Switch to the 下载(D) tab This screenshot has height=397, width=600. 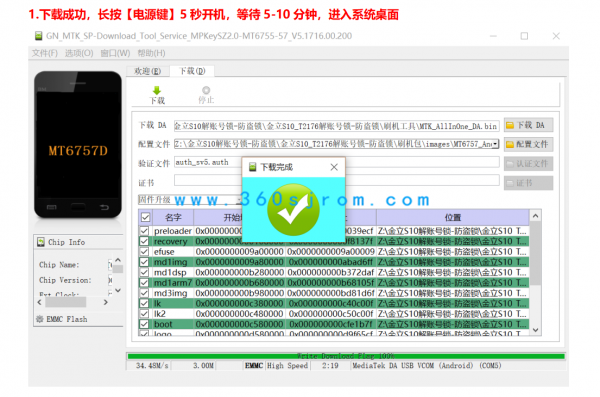click(192, 71)
